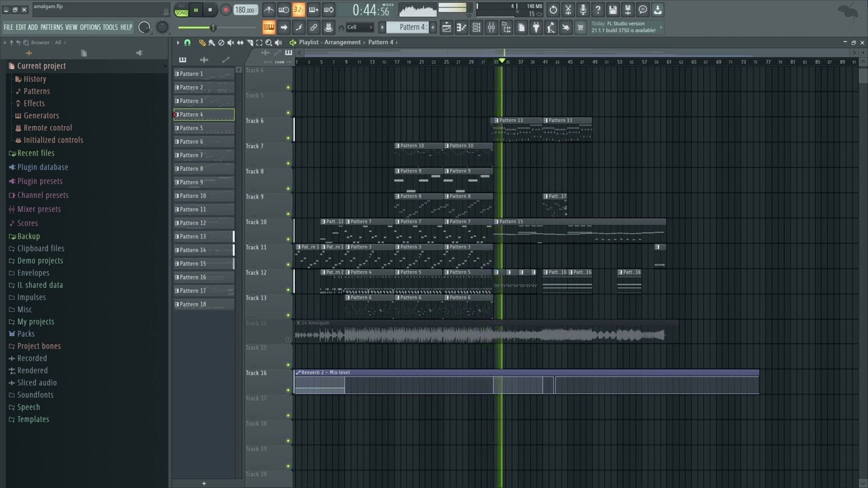The height and width of the screenshot is (488, 868).
Task: Toggle typing keyboard to piano icon
Action: tap(269, 27)
